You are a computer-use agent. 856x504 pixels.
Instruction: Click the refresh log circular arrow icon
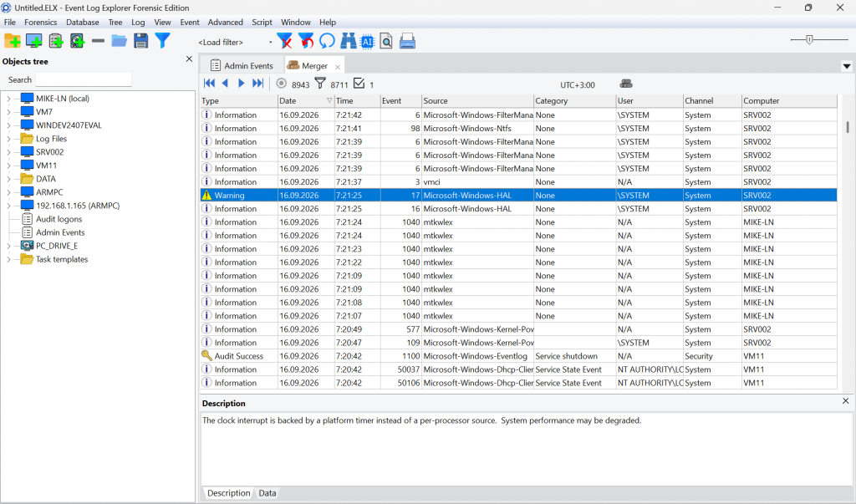coord(327,41)
